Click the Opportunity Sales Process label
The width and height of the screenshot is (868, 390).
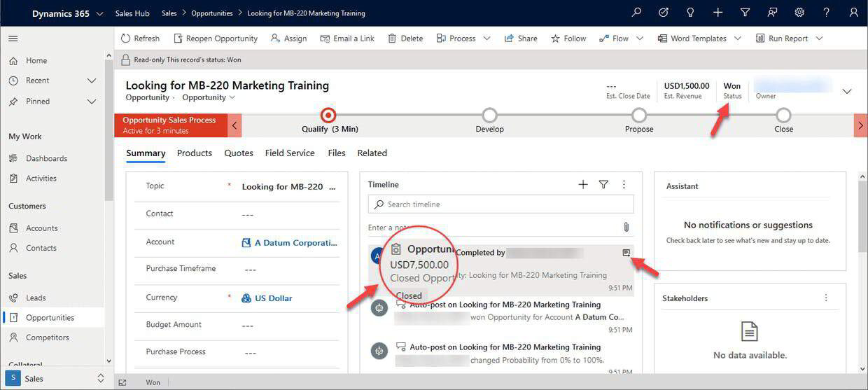[169, 120]
